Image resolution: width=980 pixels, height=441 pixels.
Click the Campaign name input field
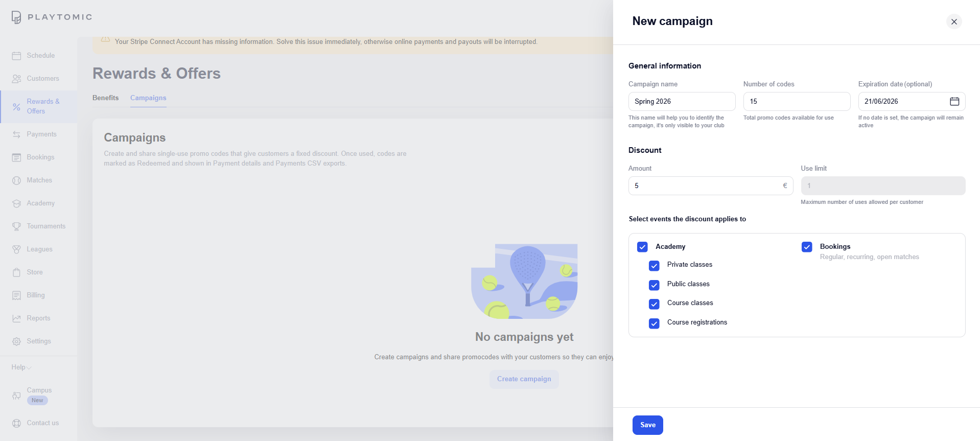point(682,101)
